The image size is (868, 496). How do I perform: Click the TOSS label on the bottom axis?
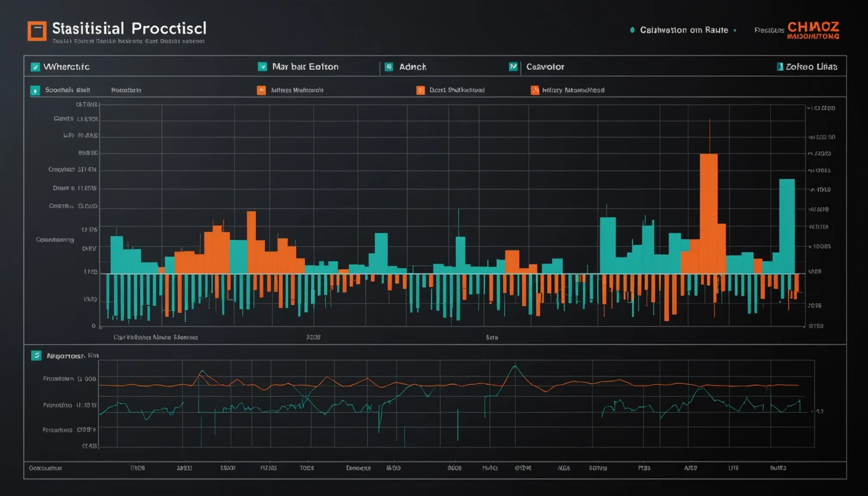(x=307, y=468)
